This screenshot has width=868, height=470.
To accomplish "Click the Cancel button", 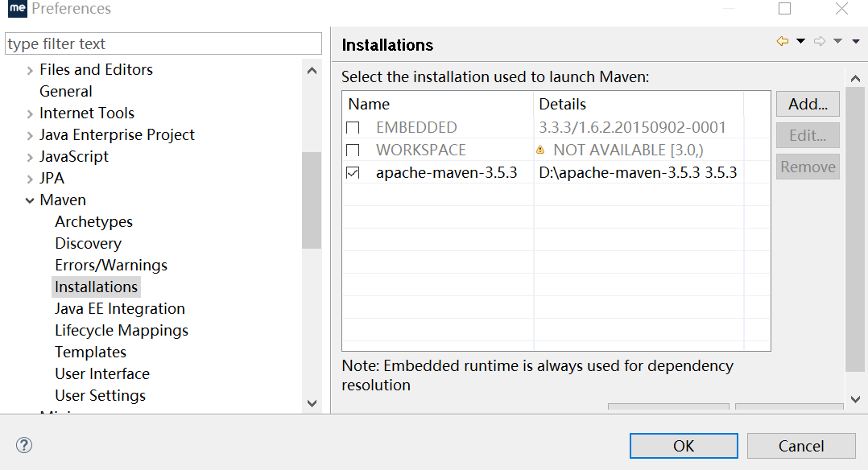I will tap(801, 446).
